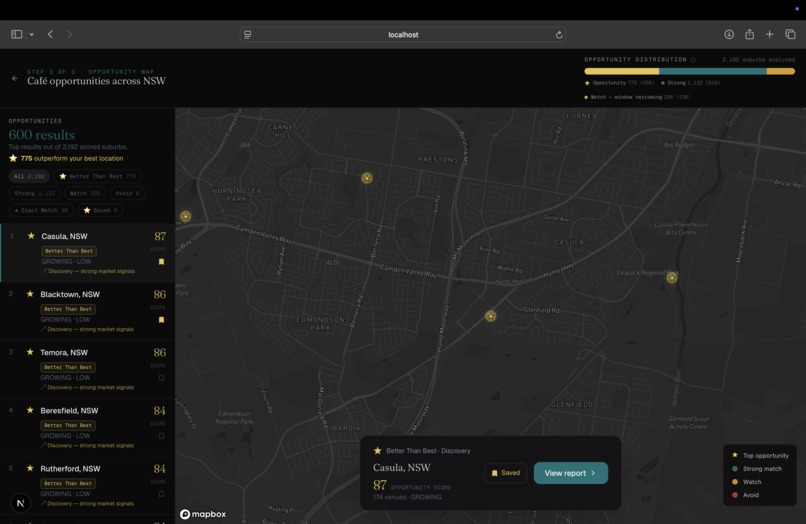This screenshot has width=806, height=524.
Task: Click the Better Than Best badge under Casula
Action: click(x=69, y=251)
